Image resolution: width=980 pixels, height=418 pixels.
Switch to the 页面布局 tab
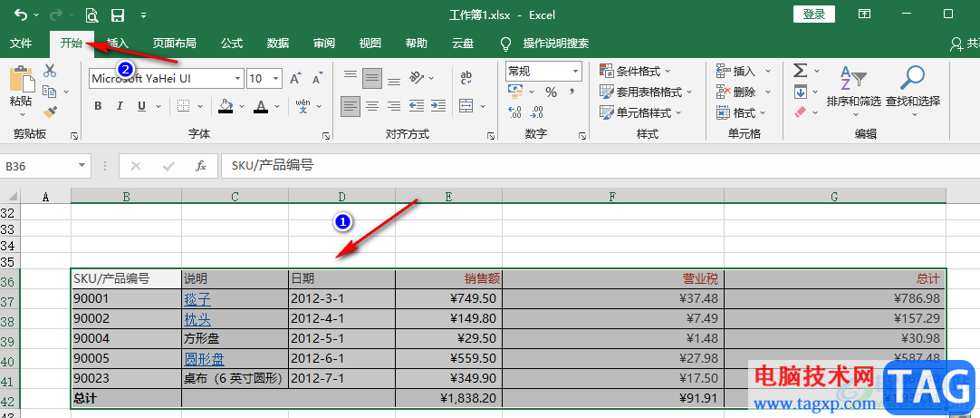[x=175, y=44]
